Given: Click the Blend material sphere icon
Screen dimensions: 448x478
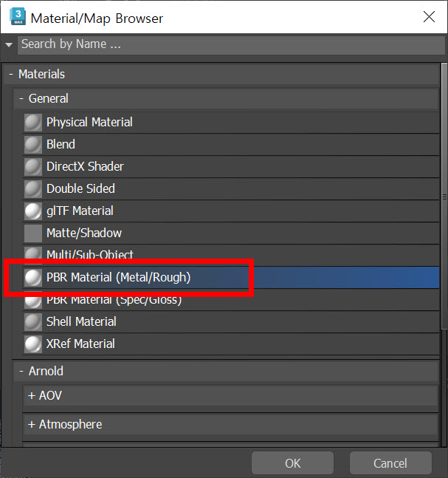Looking at the screenshot, I should (33, 145).
